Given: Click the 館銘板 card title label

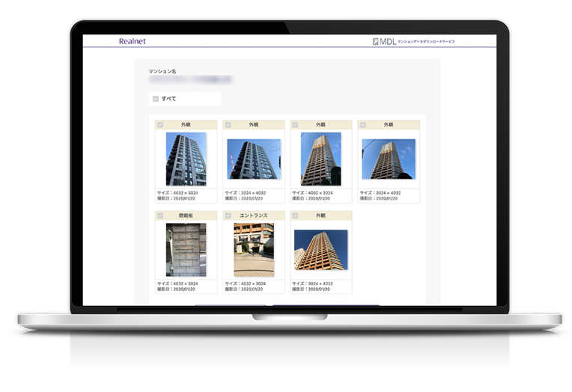Looking at the screenshot, I should pos(186,215).
